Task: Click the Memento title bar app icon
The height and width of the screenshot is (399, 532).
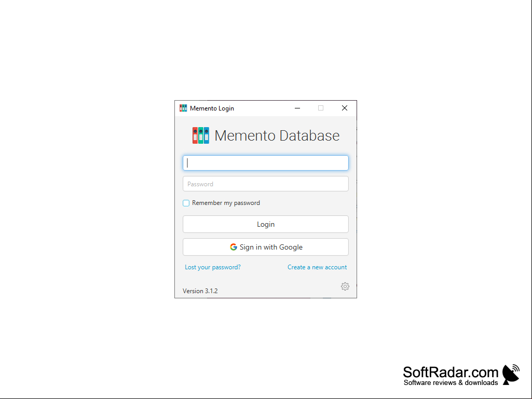Action: coord(183,108)
